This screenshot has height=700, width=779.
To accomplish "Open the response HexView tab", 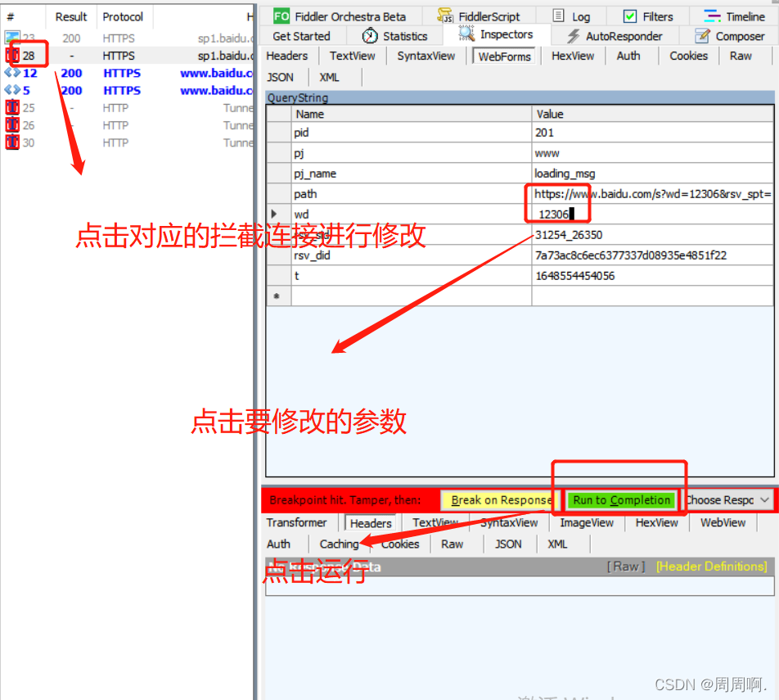I will tap(656, 522).
